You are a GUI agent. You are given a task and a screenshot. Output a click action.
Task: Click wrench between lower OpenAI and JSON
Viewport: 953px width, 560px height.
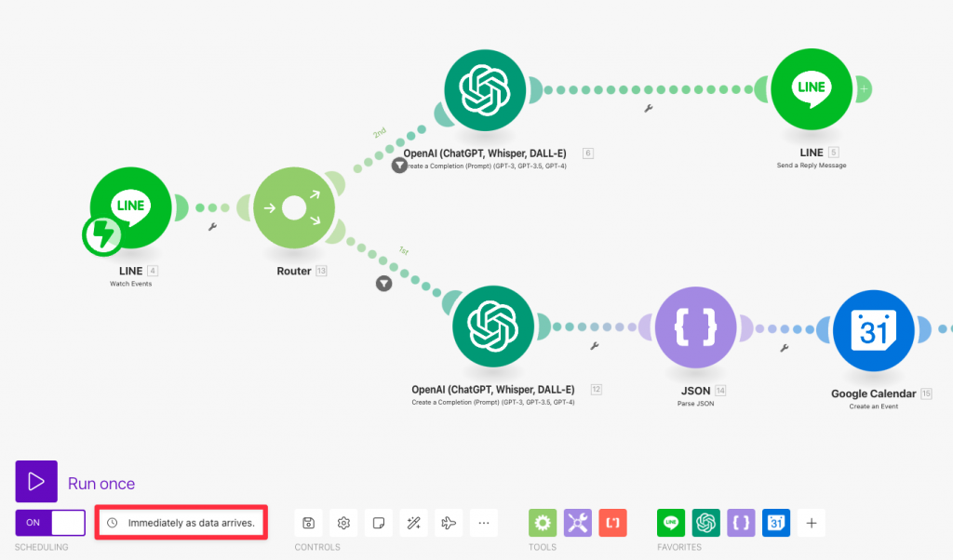[595, 346]
